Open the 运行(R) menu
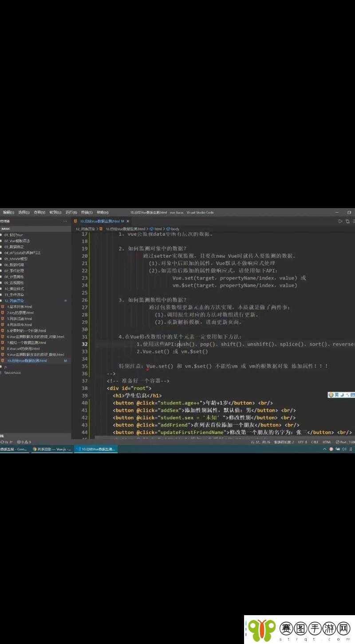The width and height of the screenshot is (355, 644). pyautogui.click(x=71, y=212)
